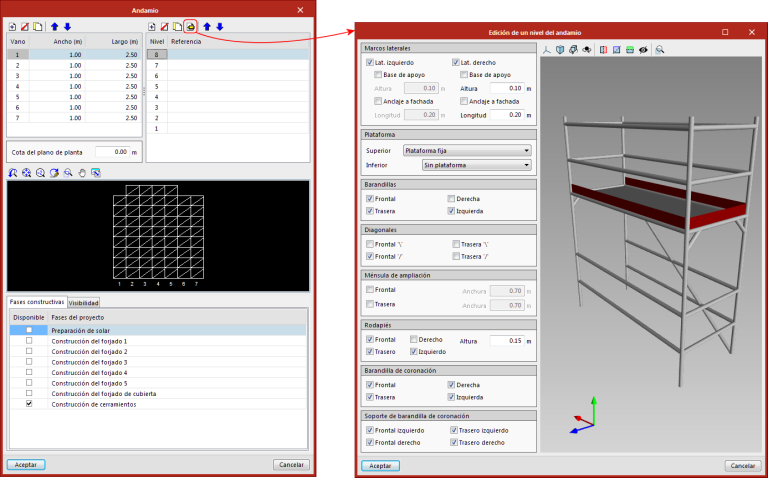The height and width of the screenshot is (478, 768).
Task: Open the Superior platform dropdown
Action: (464, 150)
